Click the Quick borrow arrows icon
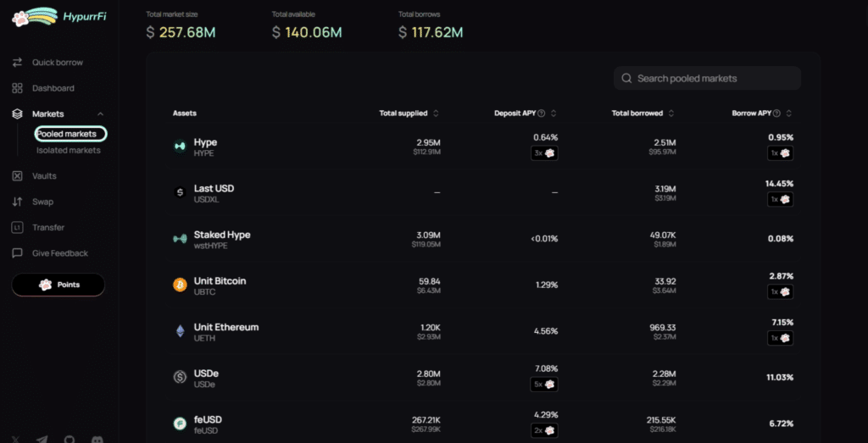The height and width of the screenshot is (443, 868). coord(17,63)
